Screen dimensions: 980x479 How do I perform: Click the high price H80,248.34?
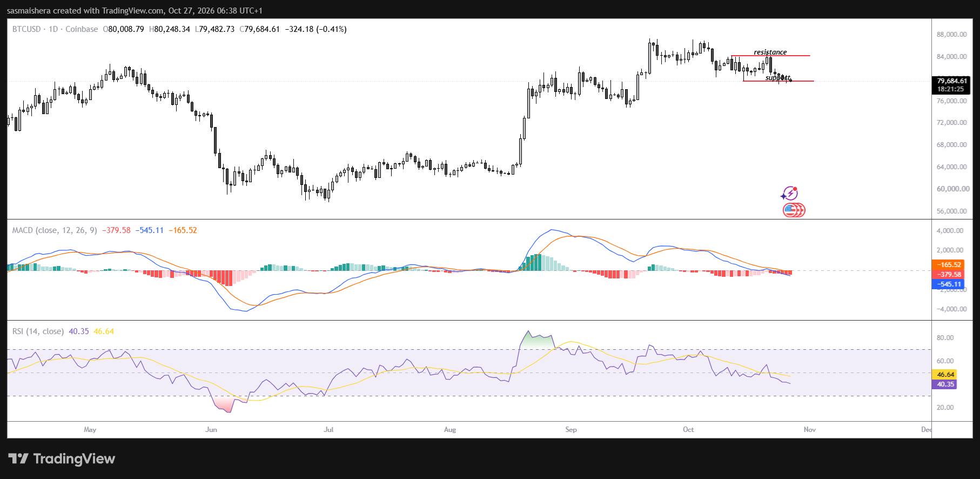coord(170,29)
